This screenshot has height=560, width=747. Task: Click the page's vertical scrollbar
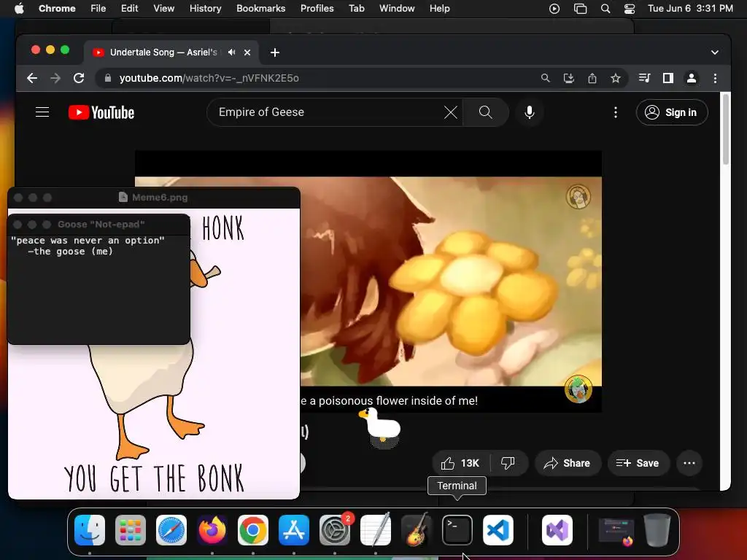(726, 130)
